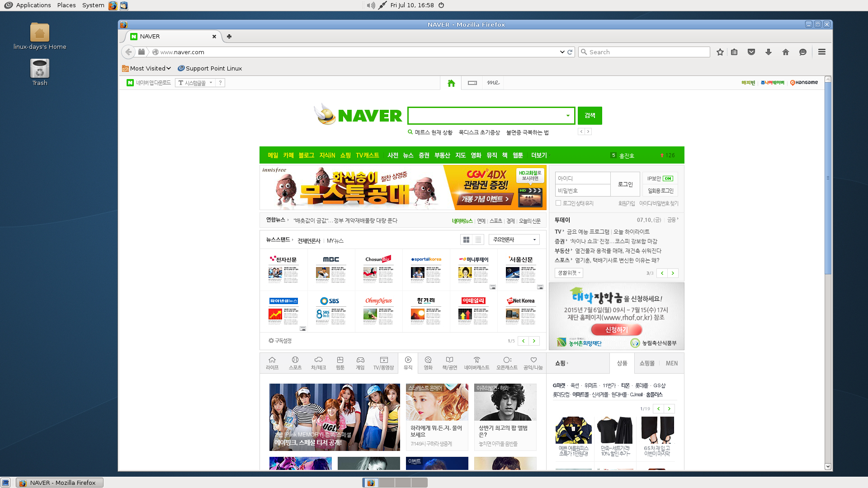Open the Downloads arrow icon
Viewport: 868px width, 488px height.
(769, 52)
